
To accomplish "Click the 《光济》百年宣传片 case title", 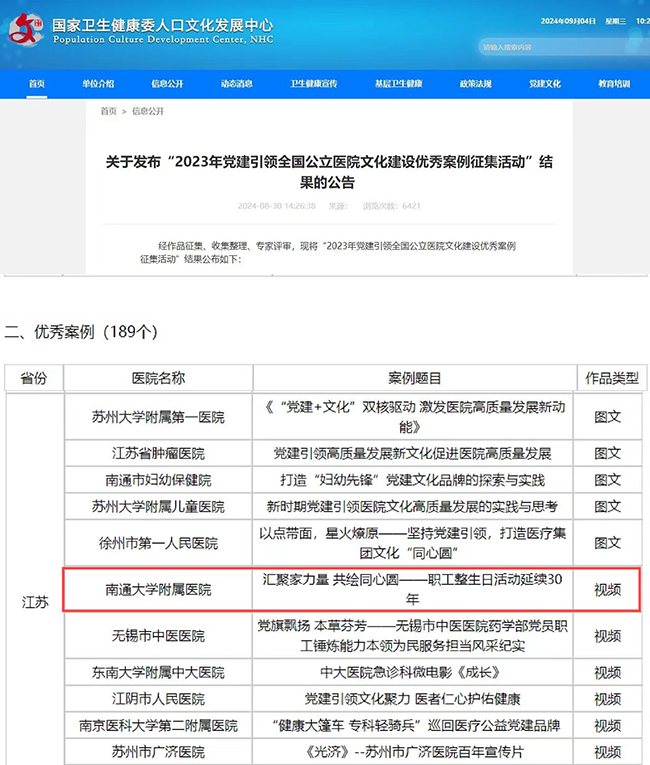I will coord(413,752).
